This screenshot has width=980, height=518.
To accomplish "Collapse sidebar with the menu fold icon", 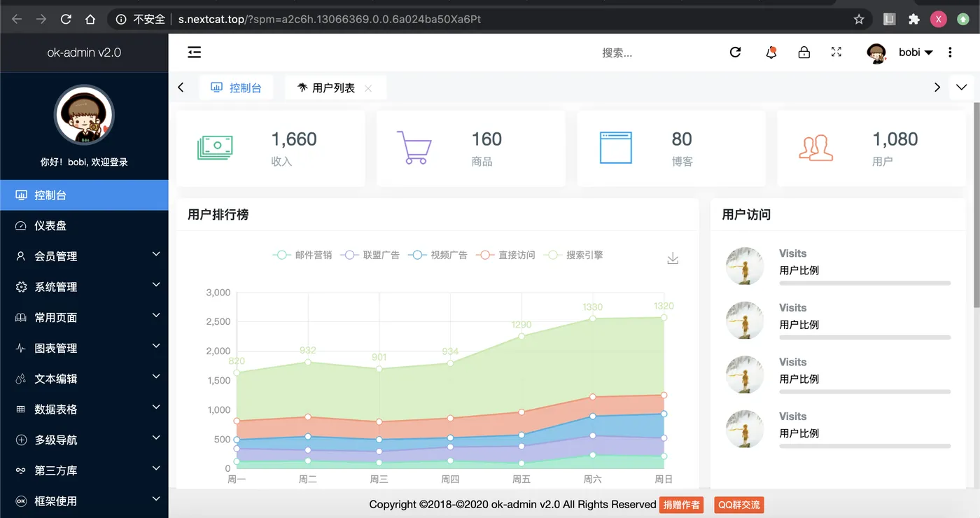I will click(x=194, y=52).
